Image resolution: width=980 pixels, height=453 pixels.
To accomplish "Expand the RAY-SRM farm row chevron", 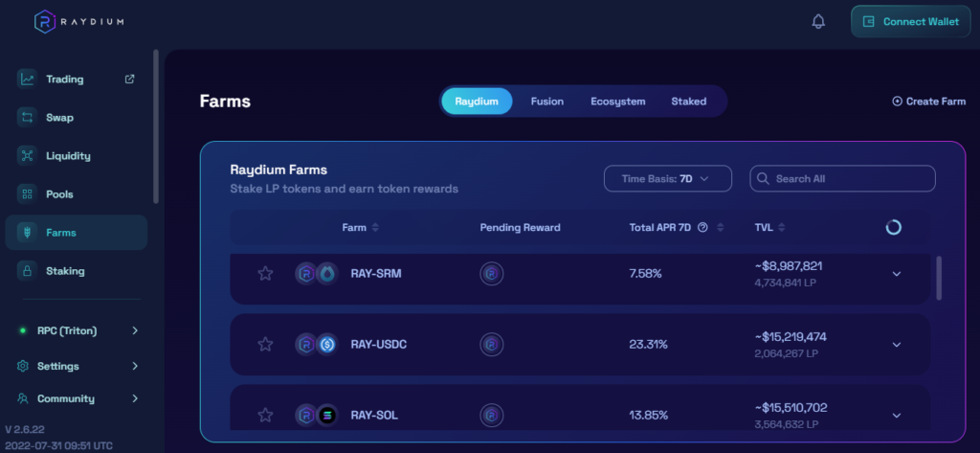I will pos(897,274).
